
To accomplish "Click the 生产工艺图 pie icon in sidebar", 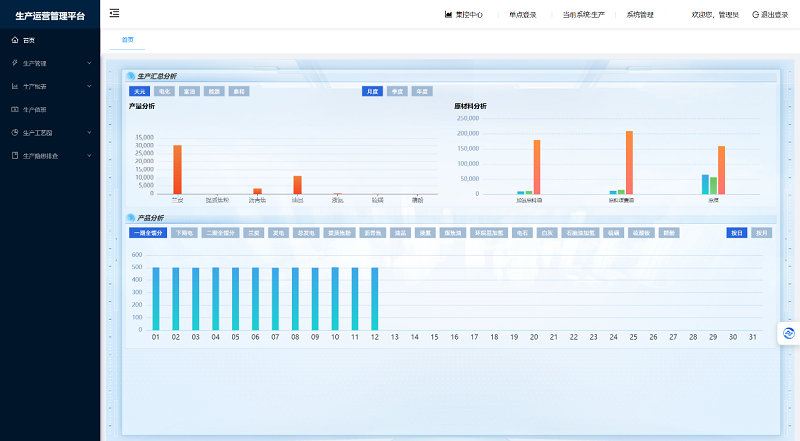I will coord(15,133).
